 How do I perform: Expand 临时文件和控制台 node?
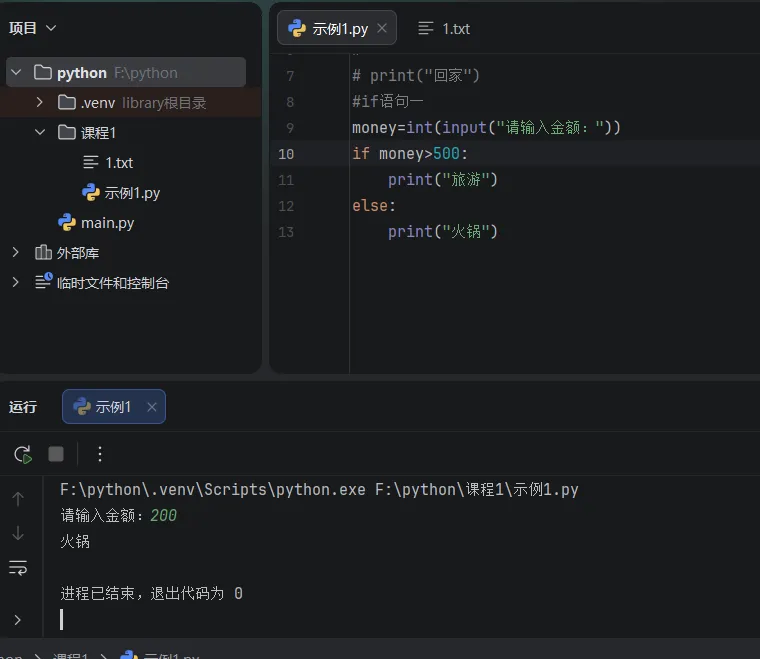(16, 282)
